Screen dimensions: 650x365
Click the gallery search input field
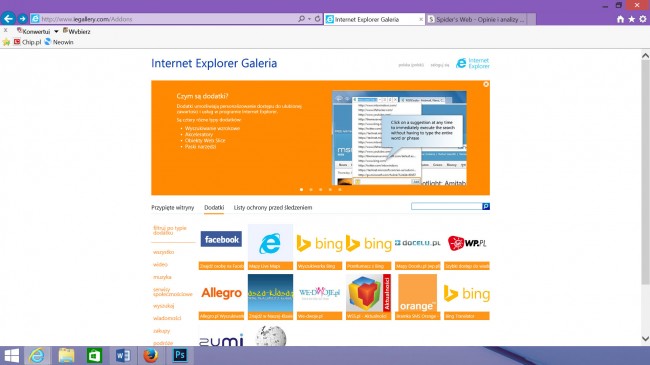(x=446, y=206)
